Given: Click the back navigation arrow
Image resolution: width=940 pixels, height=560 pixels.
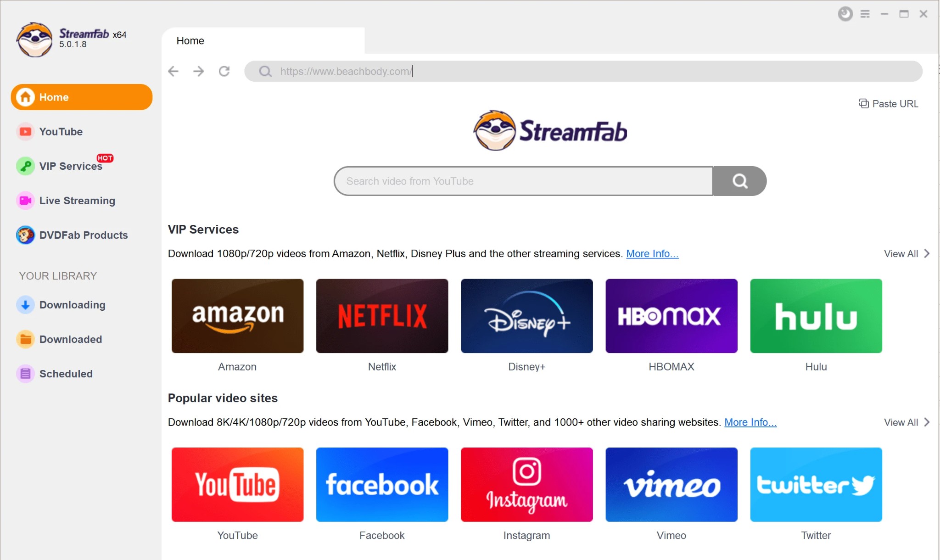Looking at the screenshot, I should coord(174,71).
